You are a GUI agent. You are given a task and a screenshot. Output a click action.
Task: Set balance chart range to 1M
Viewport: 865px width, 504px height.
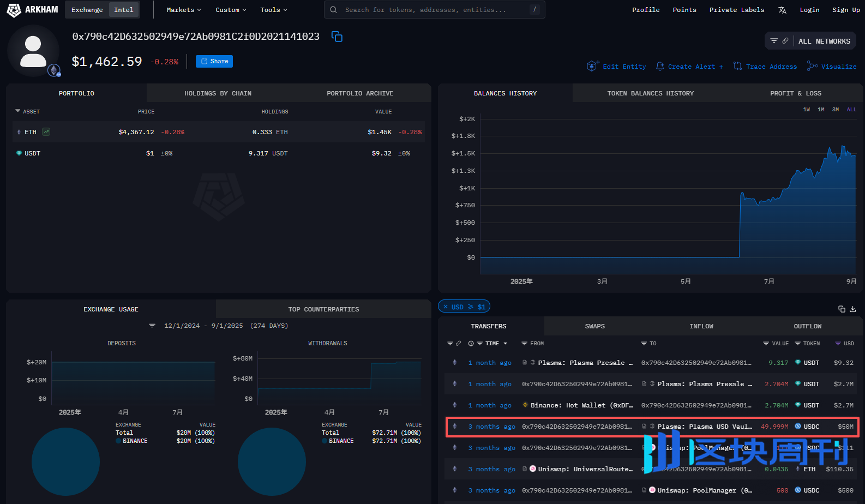[x=821, y=110]
